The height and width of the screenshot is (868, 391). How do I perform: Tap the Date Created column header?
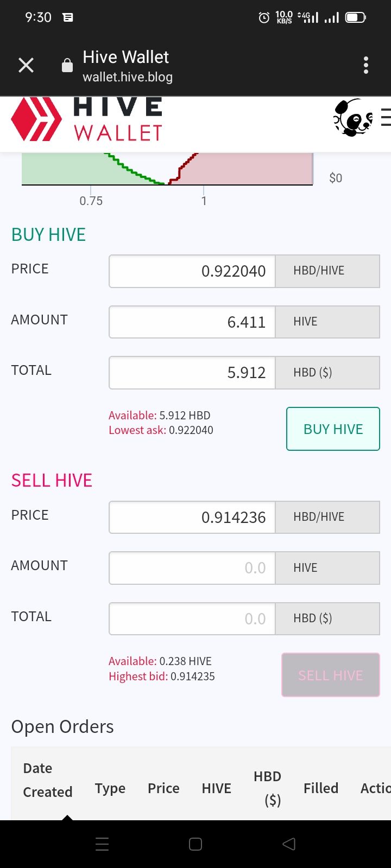point(48,780)
